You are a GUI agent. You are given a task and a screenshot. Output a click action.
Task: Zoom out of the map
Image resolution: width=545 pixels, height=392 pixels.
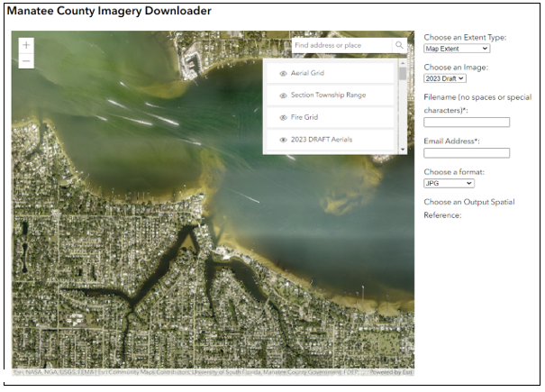[26, 61]
